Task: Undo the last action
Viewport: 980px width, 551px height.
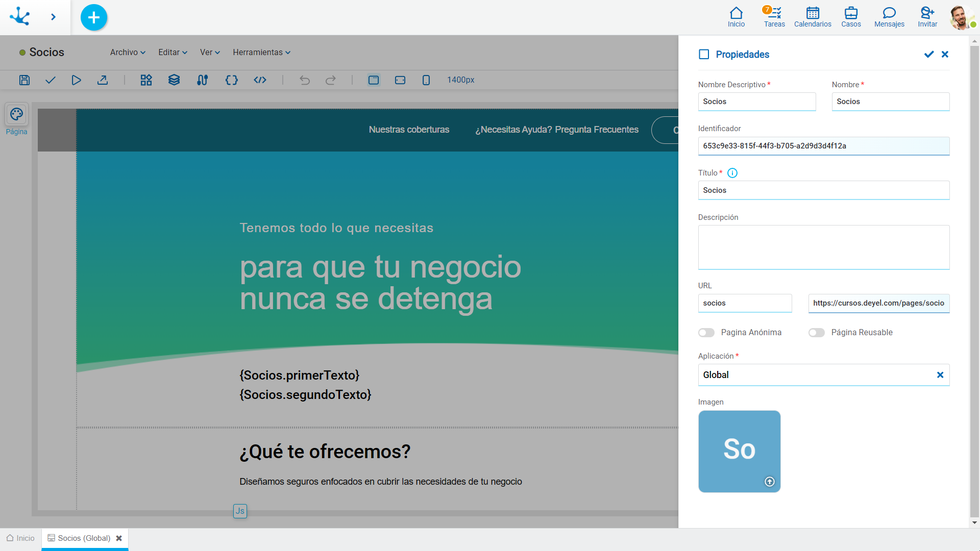Action: 305,80
